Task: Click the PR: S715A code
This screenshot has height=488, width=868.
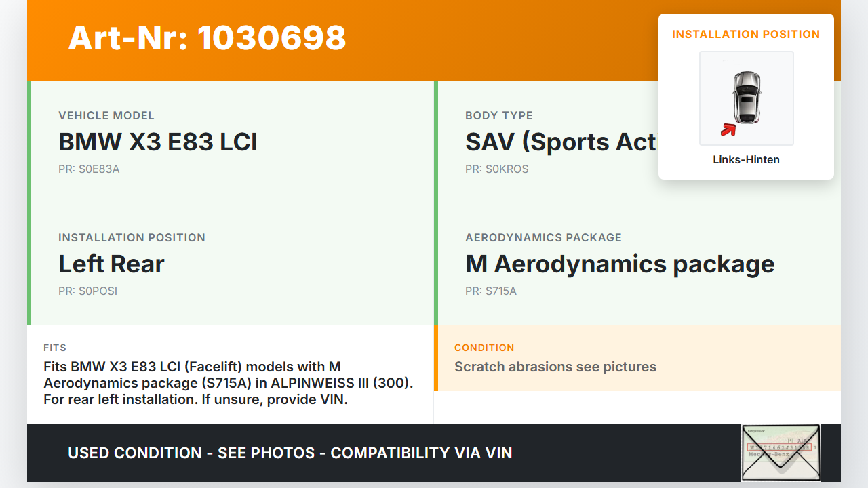Action: [x=491, y=291]
